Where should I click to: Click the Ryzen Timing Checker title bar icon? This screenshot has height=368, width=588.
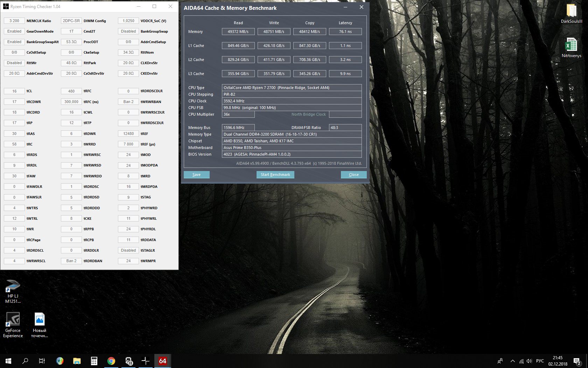pyautogui.click(x=6, y=6)
